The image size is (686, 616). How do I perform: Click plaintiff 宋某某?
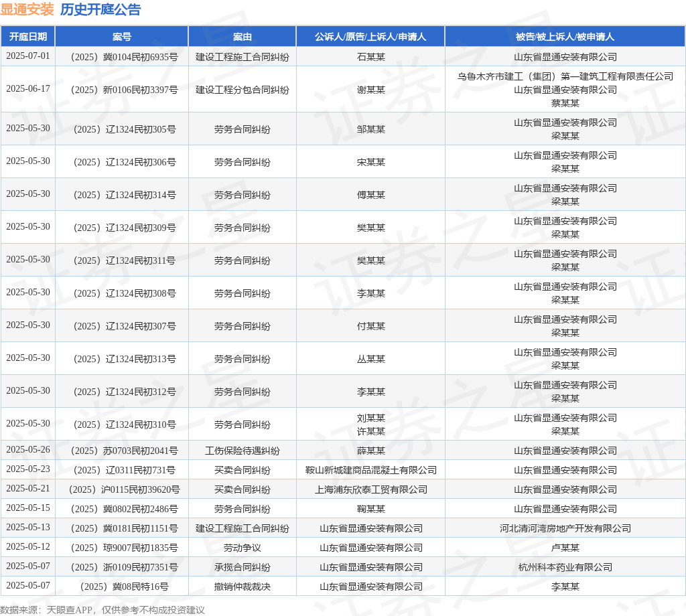pyautogui.click(x=371, y=162)
